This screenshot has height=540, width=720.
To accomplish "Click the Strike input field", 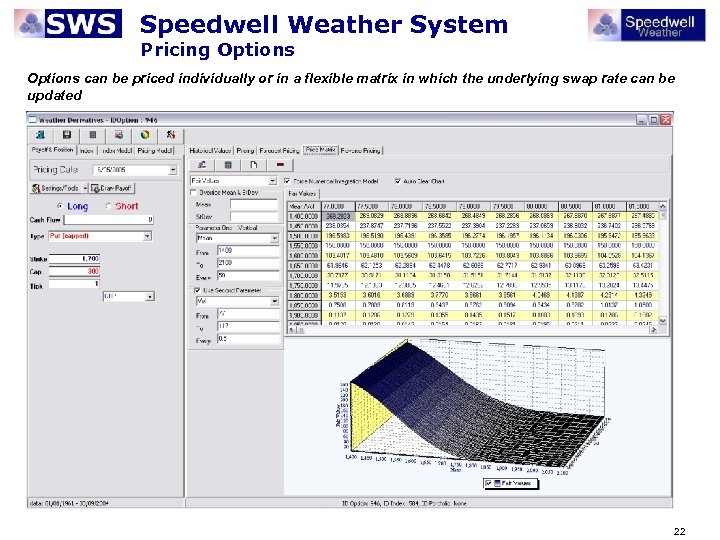I will 74,259.
